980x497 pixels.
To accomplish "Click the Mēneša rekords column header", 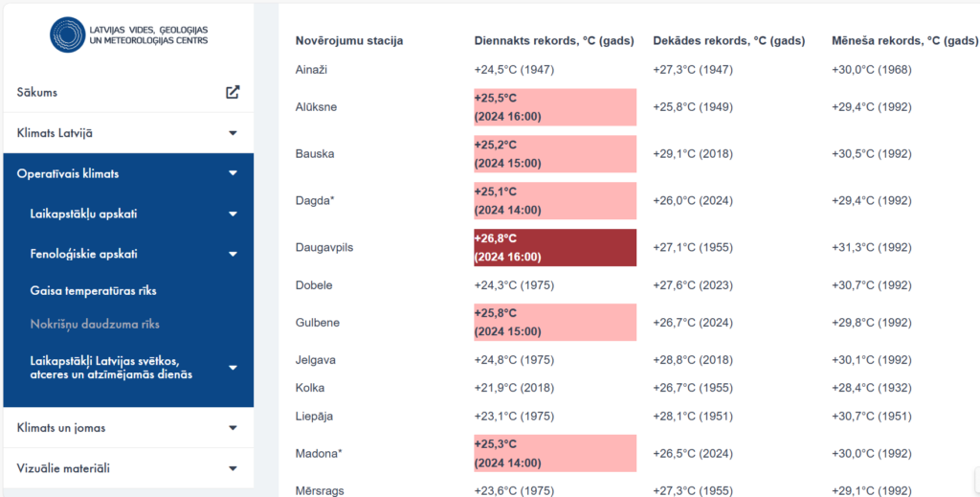I will (904, 41).
